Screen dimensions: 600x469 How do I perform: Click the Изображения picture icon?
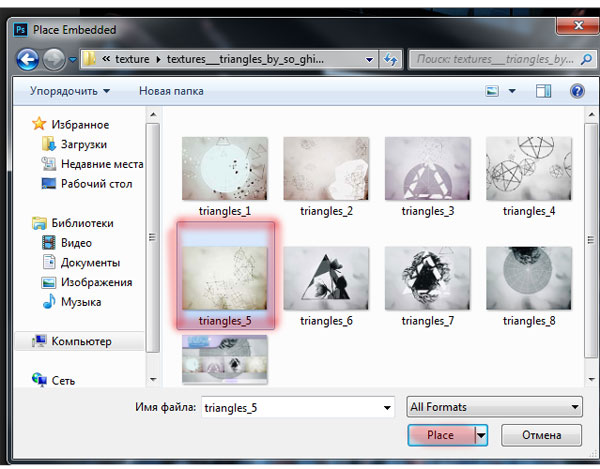click(x=49, y=282)
